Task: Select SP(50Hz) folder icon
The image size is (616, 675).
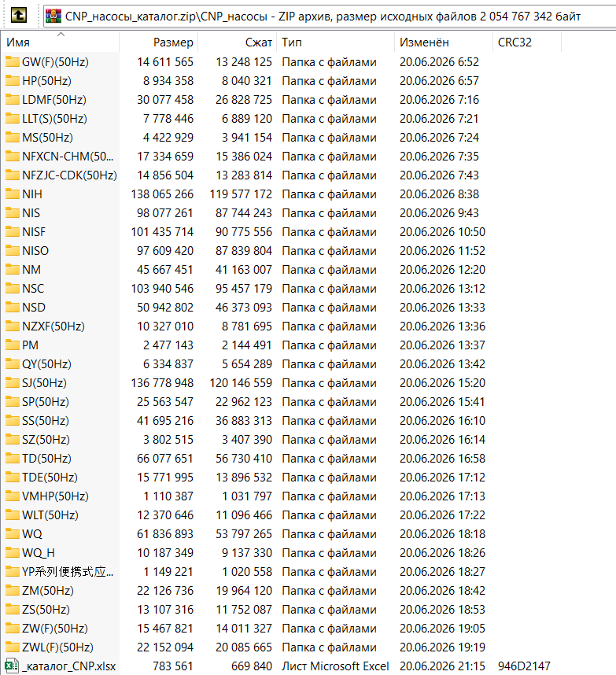Action: tap(13, 402)
